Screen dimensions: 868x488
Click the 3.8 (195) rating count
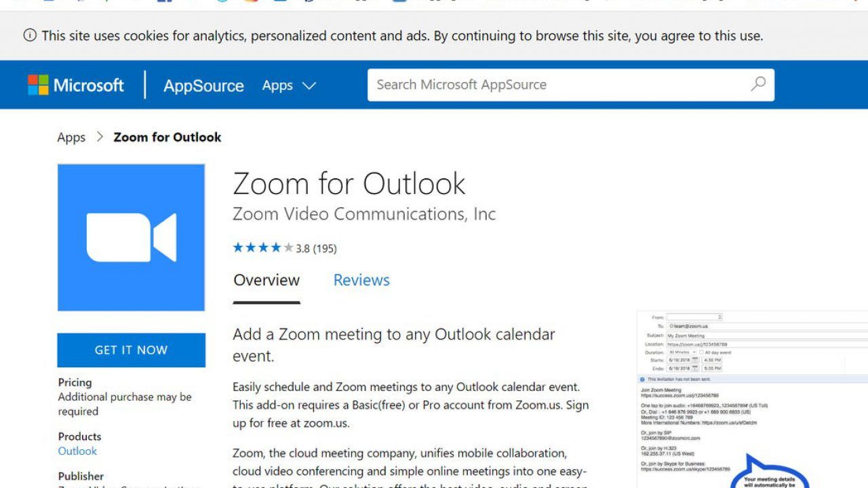(316, 249)
